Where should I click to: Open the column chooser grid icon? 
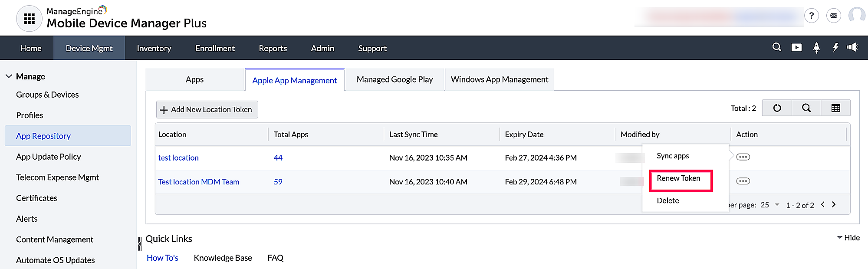click(x=835, y=108)
